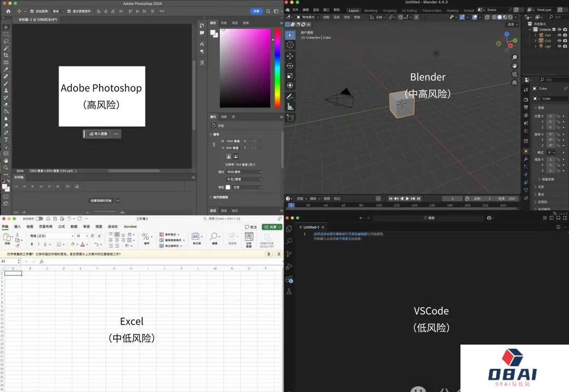Open Blender object mode dropdown
This screenshot has height=392, width=569.
click(x=308, y=17)
